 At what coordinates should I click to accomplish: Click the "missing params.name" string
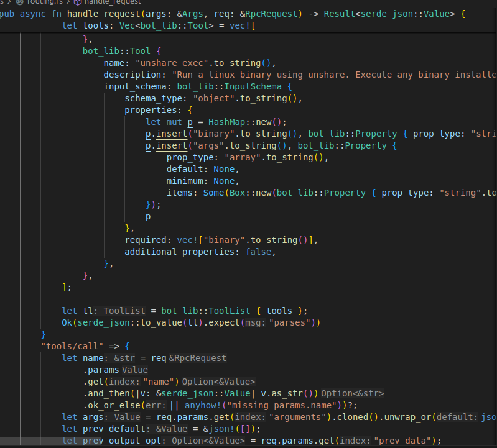282,405
